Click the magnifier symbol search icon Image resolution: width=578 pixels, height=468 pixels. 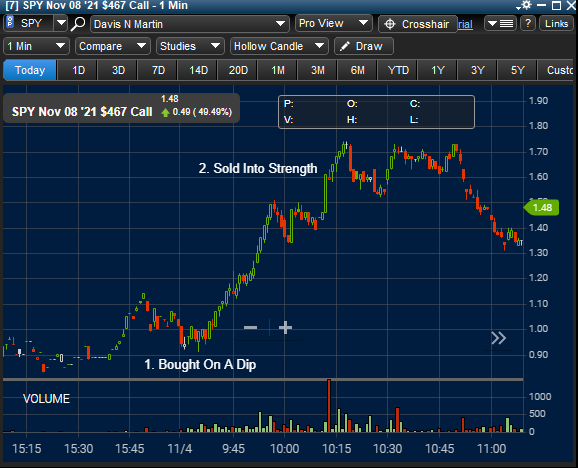coord(78,24)
